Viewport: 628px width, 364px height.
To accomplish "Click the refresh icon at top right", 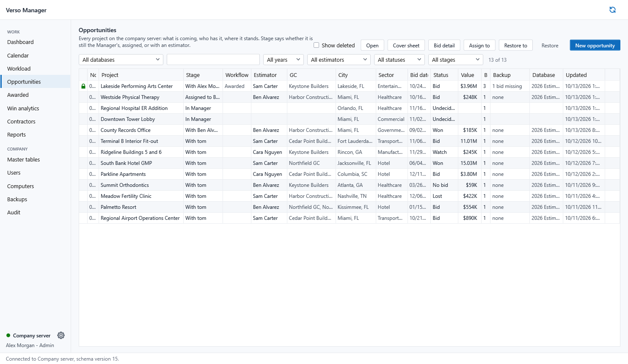I will pos(612,10).
